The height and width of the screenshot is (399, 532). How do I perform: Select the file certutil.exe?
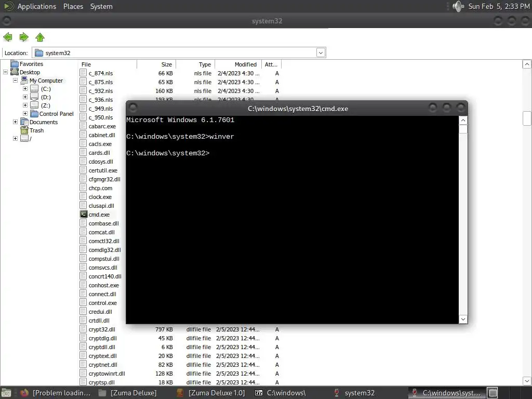point(103,170)
